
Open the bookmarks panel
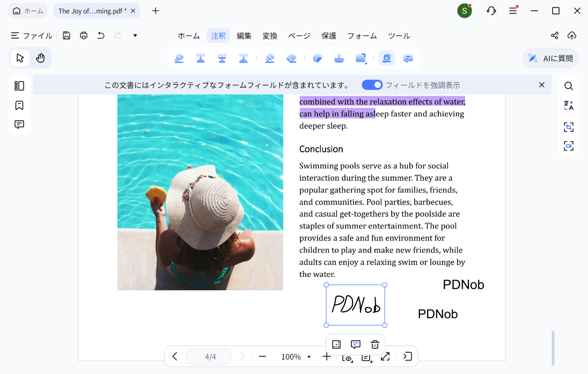click(19, 105)
